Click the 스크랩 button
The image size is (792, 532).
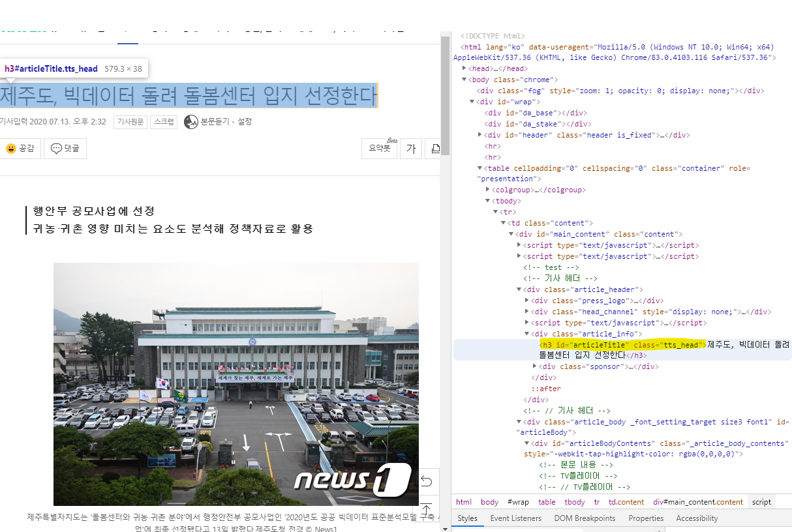coord(163,122)
